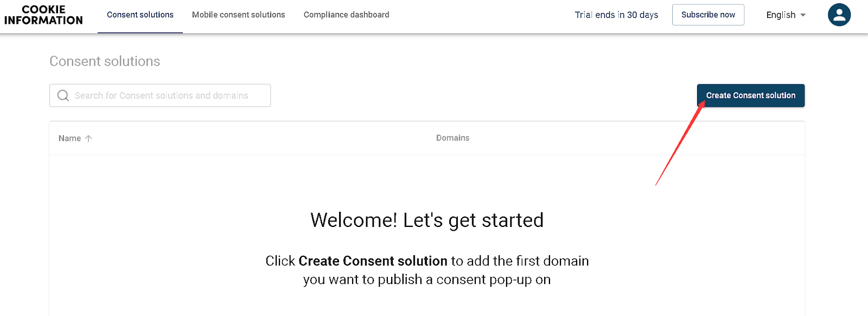
Task: Click bold Create Consent solution text in message
Action: 373,261
